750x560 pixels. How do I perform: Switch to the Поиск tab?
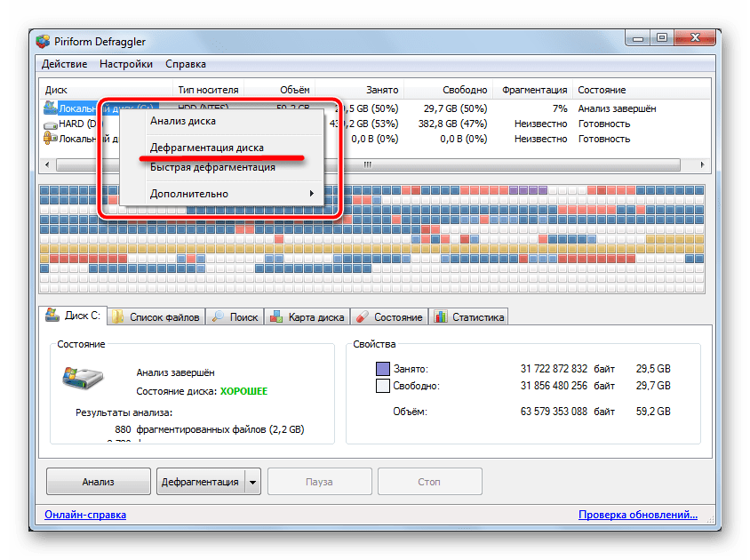(x=235, y=316)
